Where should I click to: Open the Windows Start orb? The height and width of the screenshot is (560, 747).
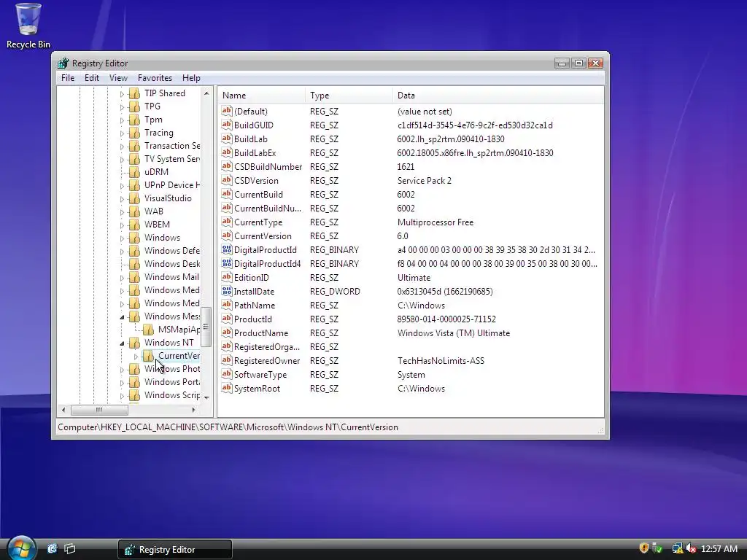(x=21, y=548)
